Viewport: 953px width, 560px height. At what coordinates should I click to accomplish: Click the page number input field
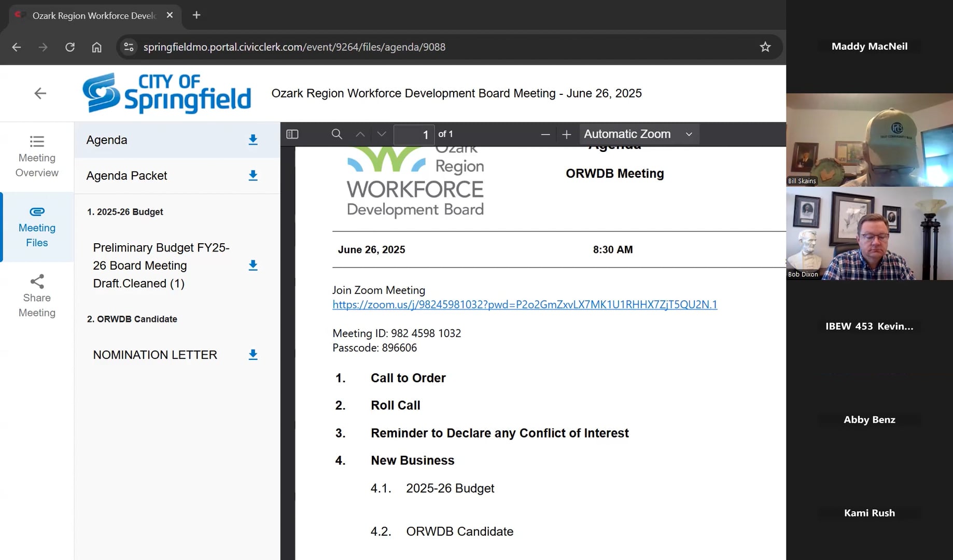pyautogui.click(x=413, y=134)
